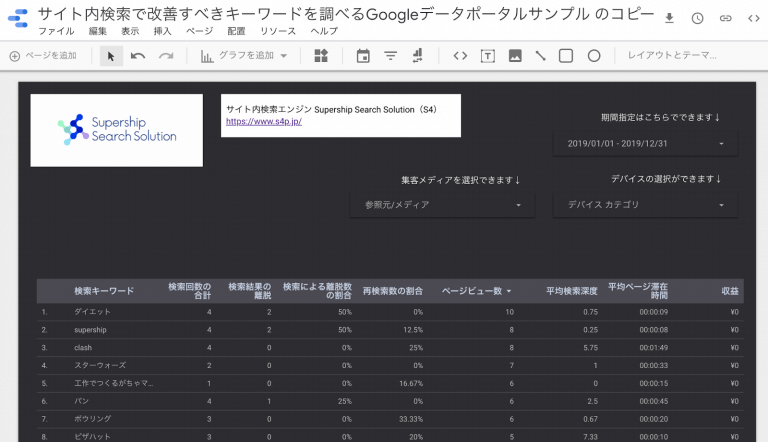Insert URL embed from toolbar
Screen dimensions: 768x442
tap(460, 56)
